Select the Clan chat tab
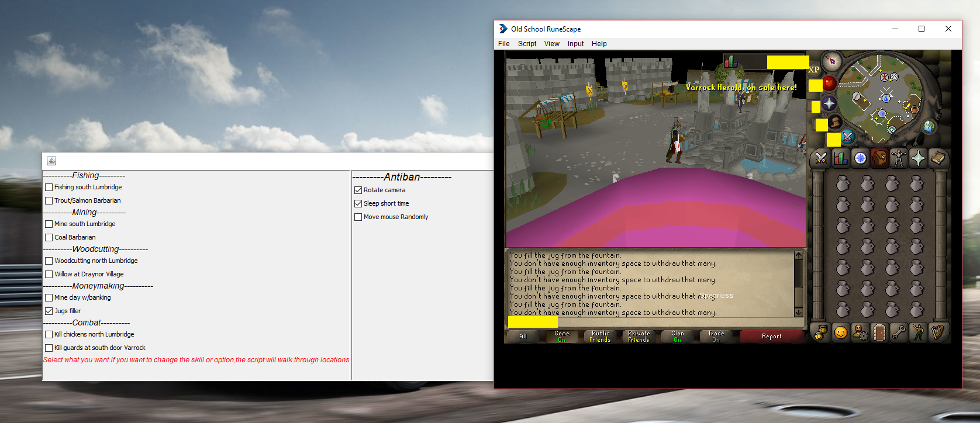Screen dimensions: 980x423 pos(678,337)
